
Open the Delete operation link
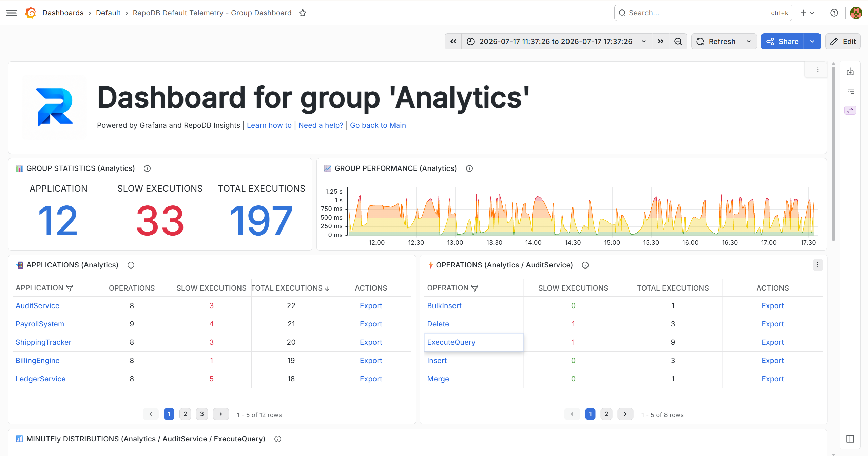pyautogui.click(x=438, y=324)
